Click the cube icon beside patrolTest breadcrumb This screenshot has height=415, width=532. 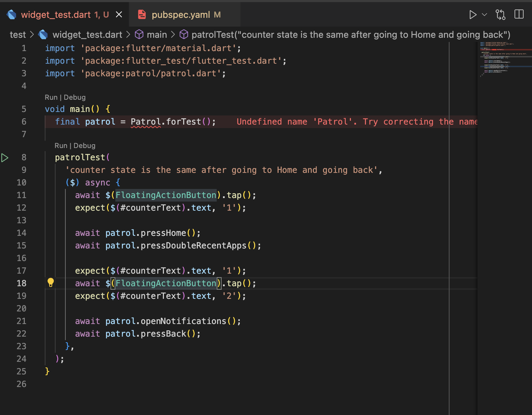click(184, 34)
